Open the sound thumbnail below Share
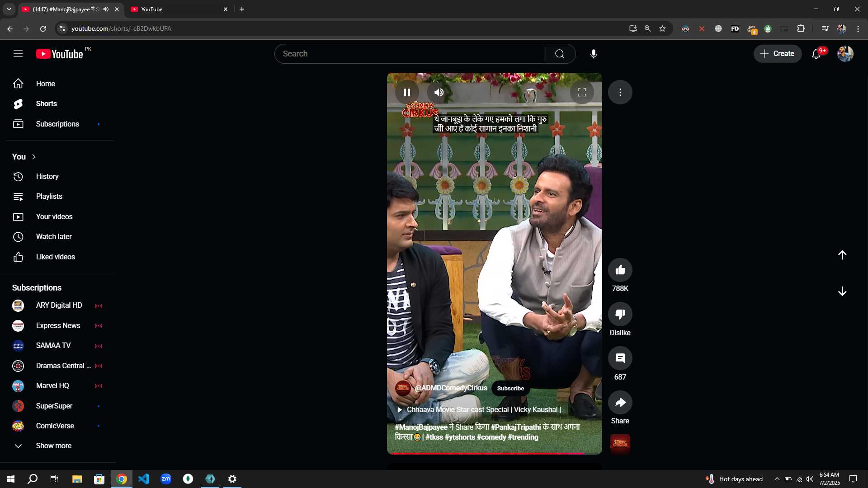 (620, 444)
